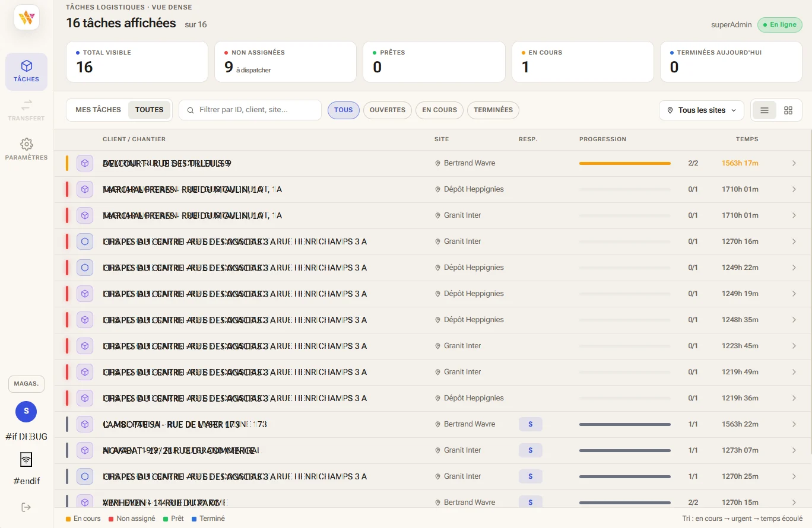Open Paramètres gear in the sidebar
812x528 pixels.
pos(27,150)
